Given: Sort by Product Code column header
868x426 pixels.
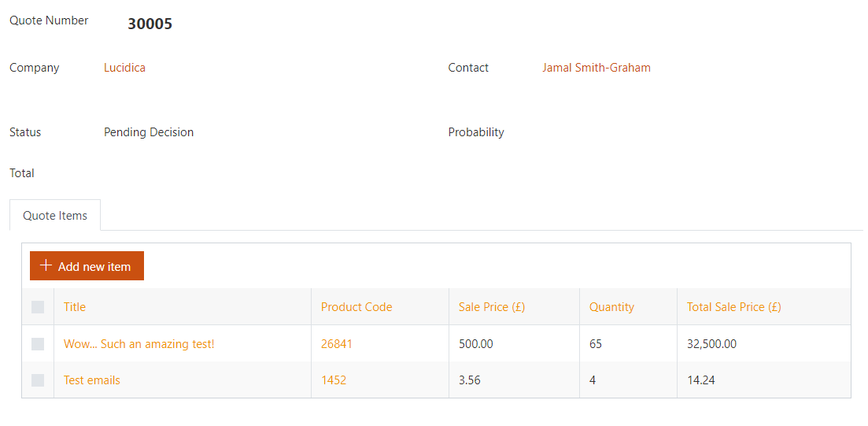Looking at the screenshot, I should tap(356, 307).
